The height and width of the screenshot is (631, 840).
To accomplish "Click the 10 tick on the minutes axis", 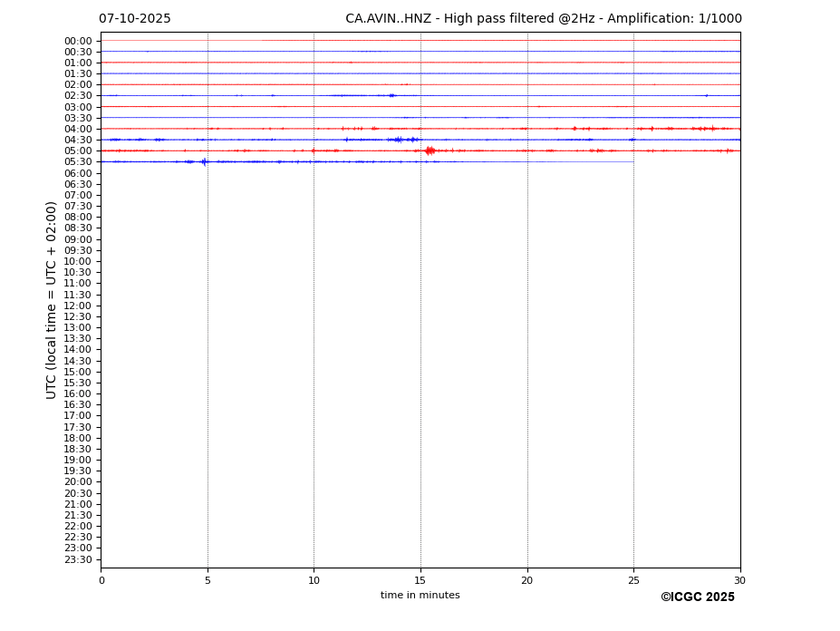I will coord(314,581).
